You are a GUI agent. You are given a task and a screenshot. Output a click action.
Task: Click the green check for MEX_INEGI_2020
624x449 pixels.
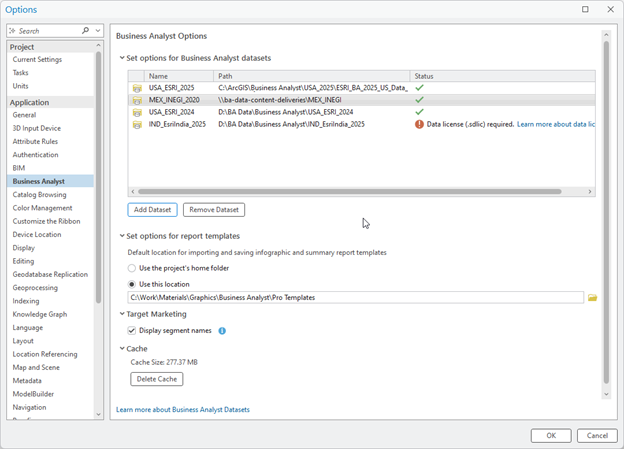click(x=419, y=100)
